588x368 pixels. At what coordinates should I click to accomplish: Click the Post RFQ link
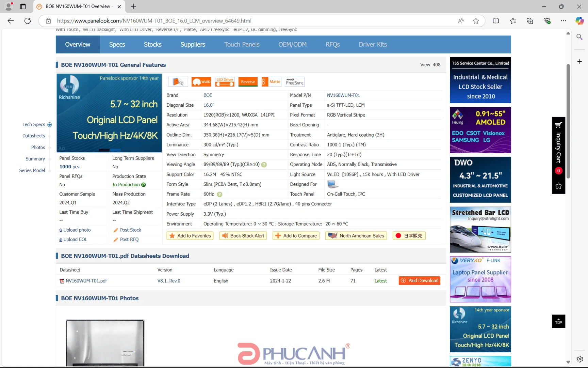click(126, 240)
